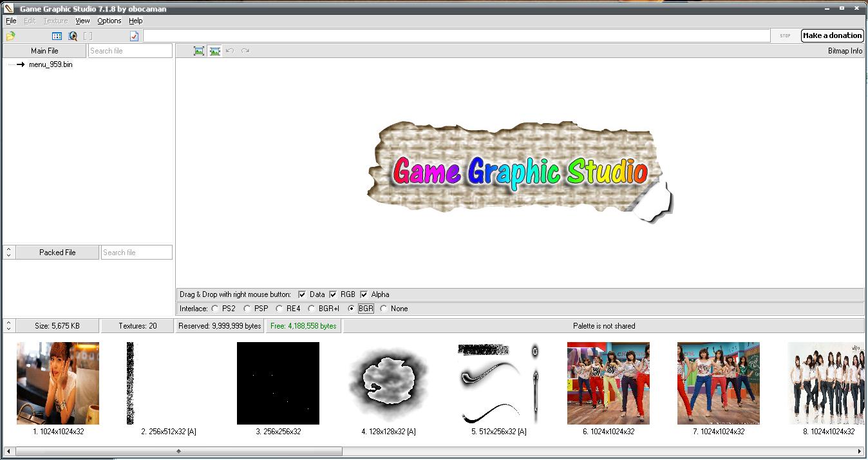The image size is (868, 460).
Task: Click the fit image to window icon
Action: (x=199, y=51)
